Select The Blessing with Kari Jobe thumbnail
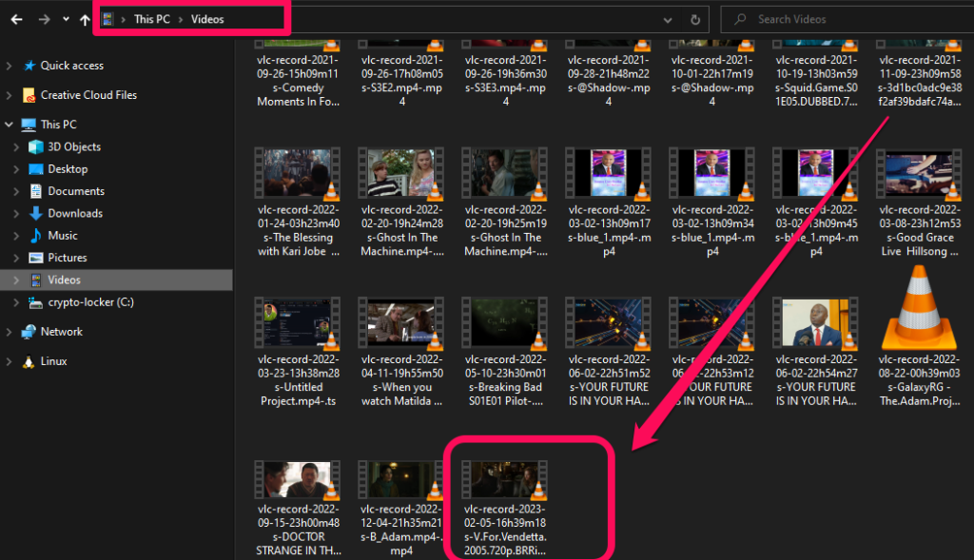The height and width of the screenshot is (560, 974). (x=298, y=173)
